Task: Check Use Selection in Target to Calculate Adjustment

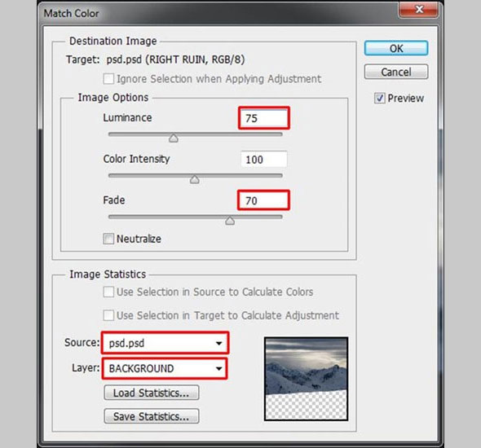Action: pos(108,315)
